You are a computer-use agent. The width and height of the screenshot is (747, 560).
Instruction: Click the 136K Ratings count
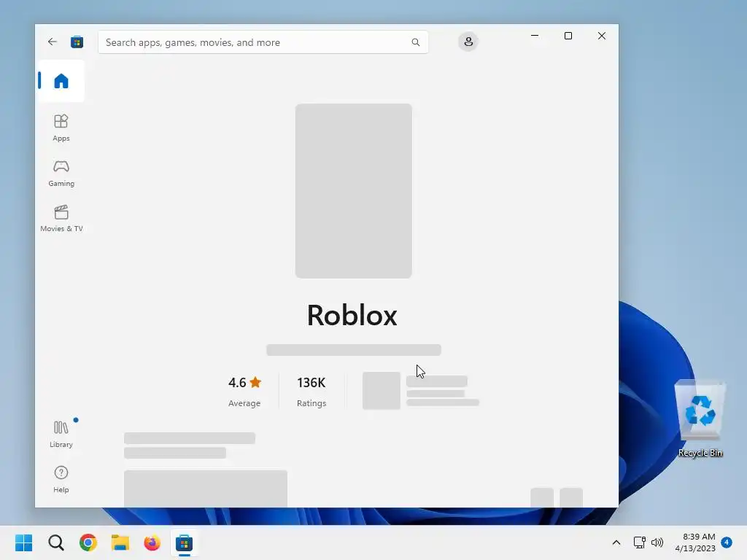[311, 392]
